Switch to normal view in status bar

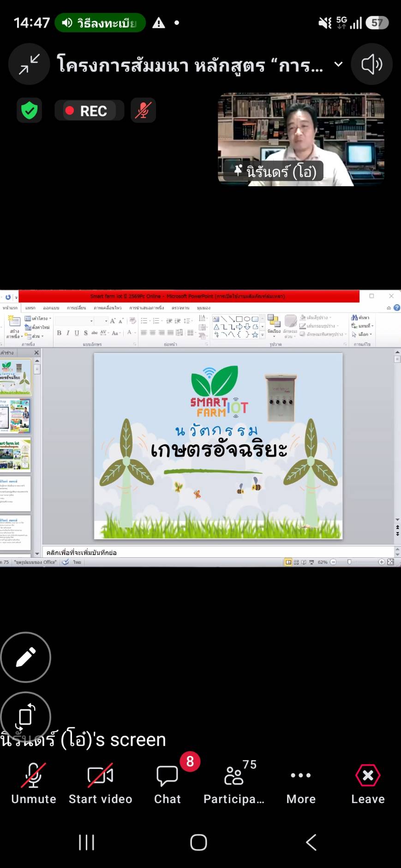point(289,562)
